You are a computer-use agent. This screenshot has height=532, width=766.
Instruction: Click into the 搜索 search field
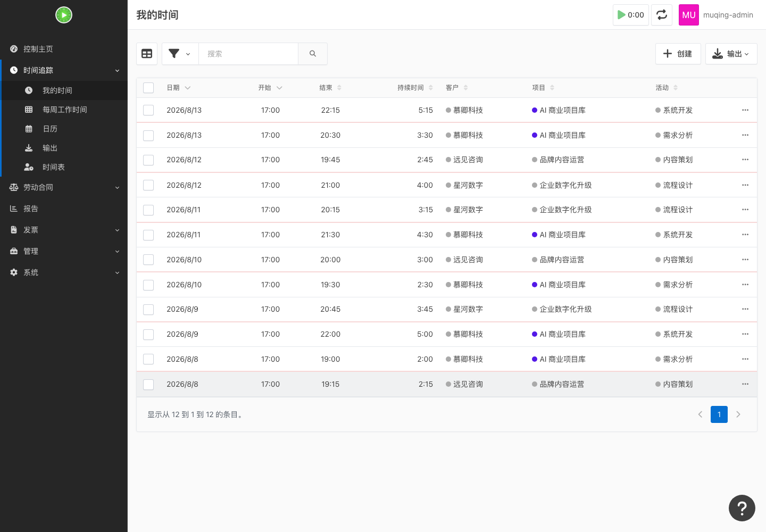point(248,54)
